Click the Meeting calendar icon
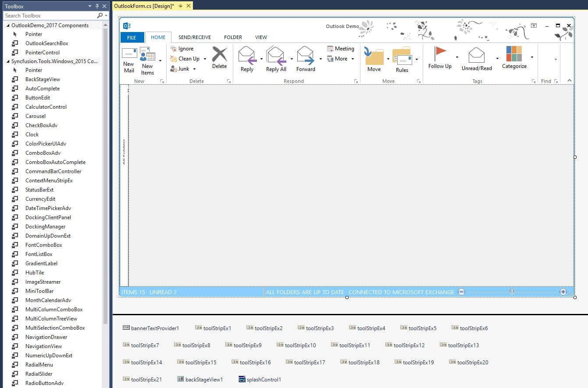 point(330,49)
